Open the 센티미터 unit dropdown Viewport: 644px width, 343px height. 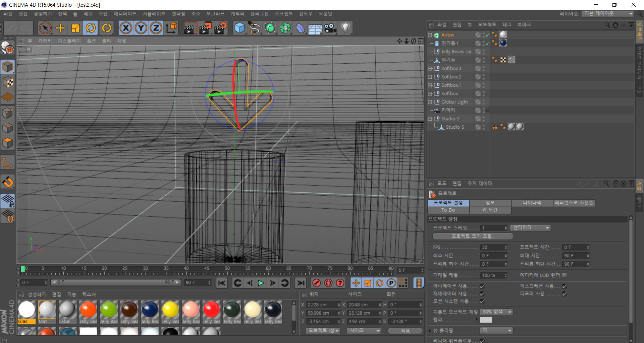tap(530, 228)
